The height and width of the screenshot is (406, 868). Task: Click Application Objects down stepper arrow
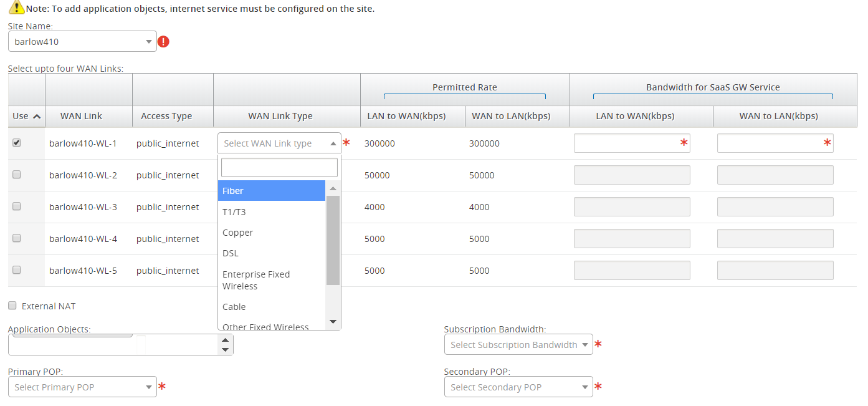click(226, 349)
